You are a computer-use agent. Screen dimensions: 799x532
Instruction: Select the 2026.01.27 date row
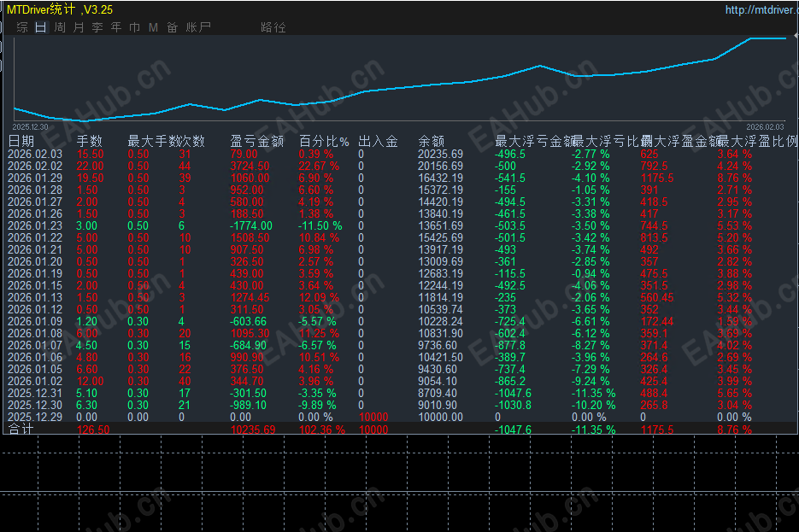coord(35,202)
